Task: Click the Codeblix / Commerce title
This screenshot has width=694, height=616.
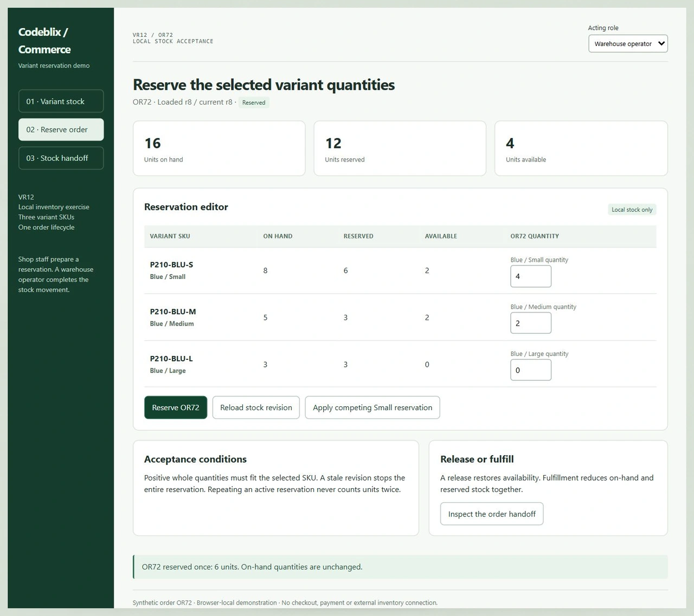Action: [44, 41]
